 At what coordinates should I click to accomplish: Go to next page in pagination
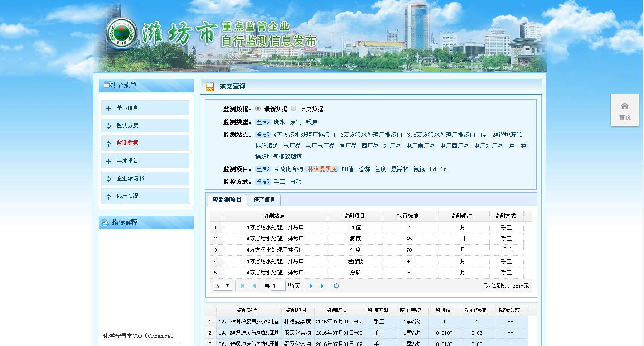pyautogui.click(x=311, y=286)
